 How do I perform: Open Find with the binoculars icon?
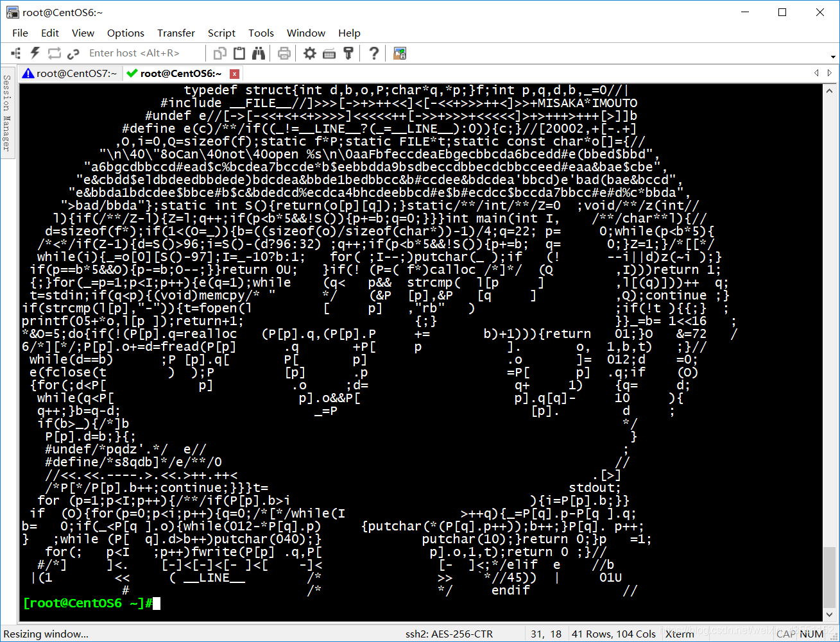pyautogui.click(x=259, y=53)
